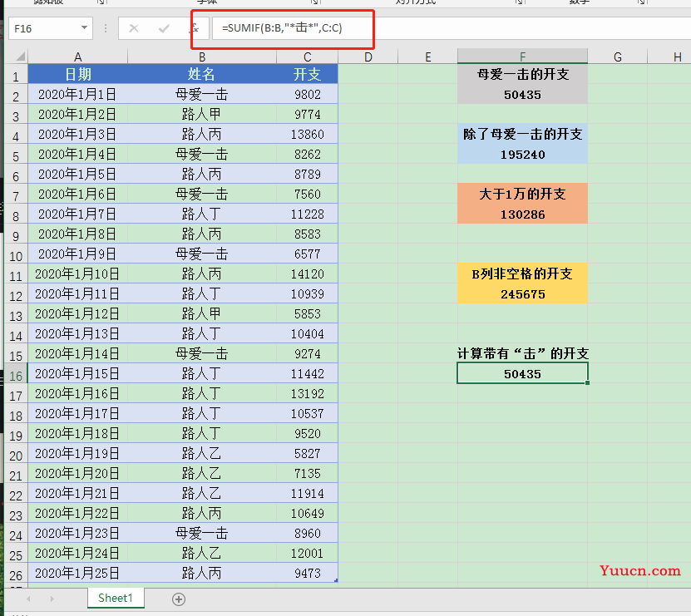691x616 pixels.
Task: Click the Name Box showing F16
Action: point(51,28)
